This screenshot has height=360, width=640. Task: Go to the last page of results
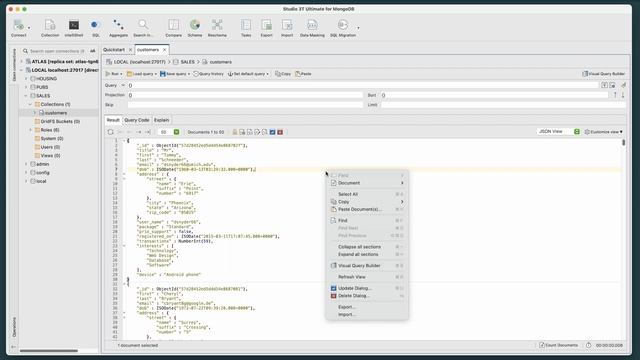click(x=148, y=132)
